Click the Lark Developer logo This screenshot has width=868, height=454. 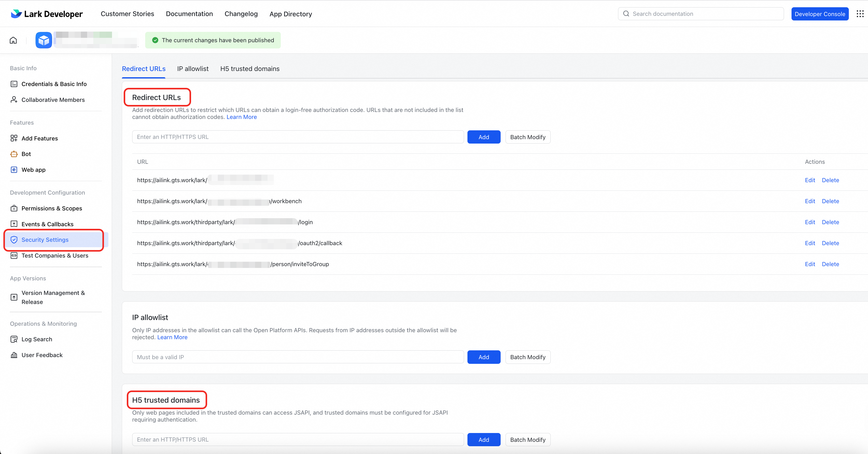[47, 14]
